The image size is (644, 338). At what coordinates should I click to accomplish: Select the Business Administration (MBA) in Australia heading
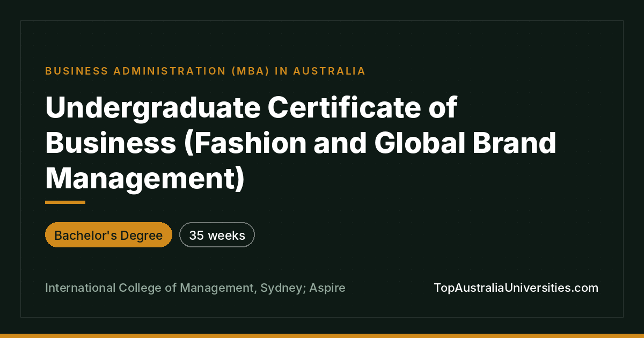tap(206, 71)
